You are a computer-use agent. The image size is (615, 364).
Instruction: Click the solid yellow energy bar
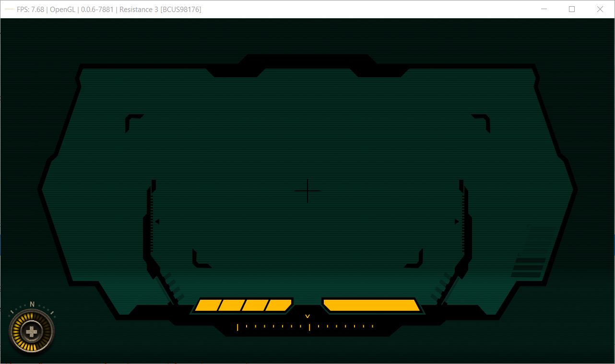[371, 305]
